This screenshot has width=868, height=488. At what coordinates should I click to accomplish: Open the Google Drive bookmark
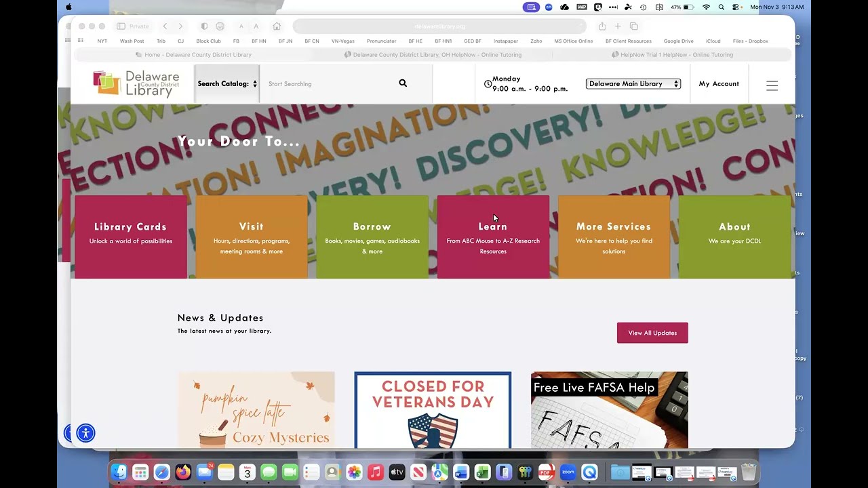678,41
